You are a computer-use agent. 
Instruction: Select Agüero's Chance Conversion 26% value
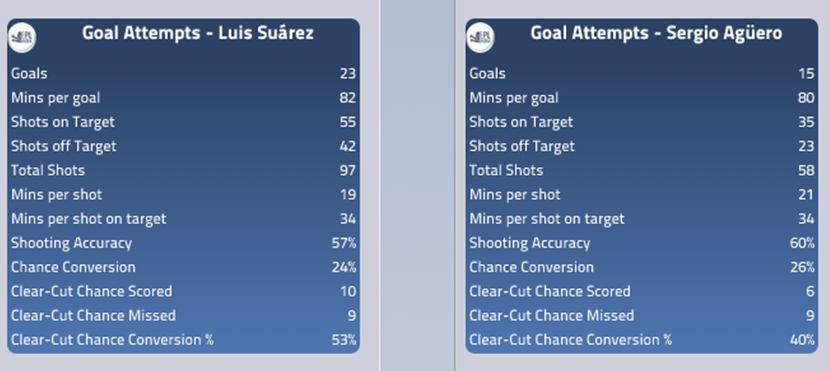click(802, 267)
